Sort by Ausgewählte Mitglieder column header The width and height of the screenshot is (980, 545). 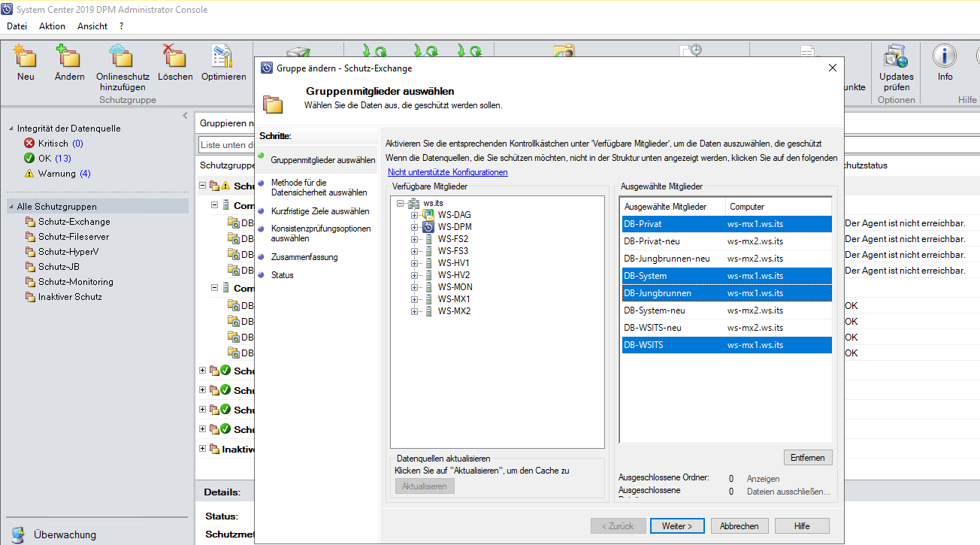(x=673, y=206)
